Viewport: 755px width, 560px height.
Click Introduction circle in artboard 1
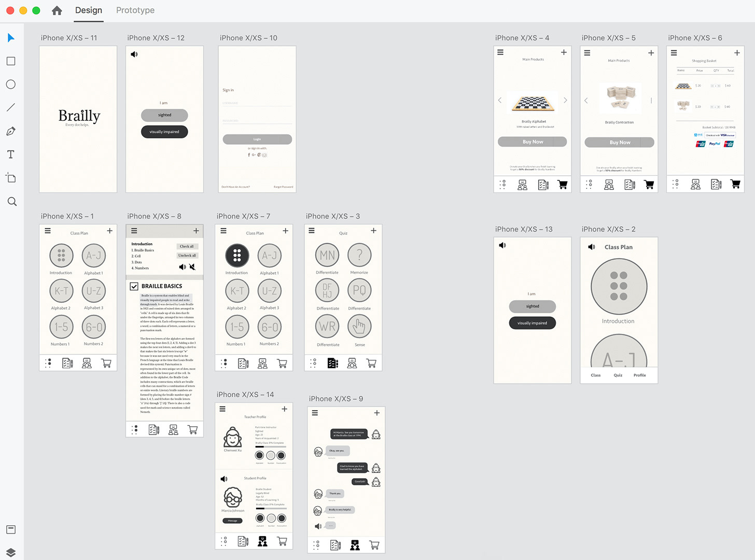click(61, 255)
